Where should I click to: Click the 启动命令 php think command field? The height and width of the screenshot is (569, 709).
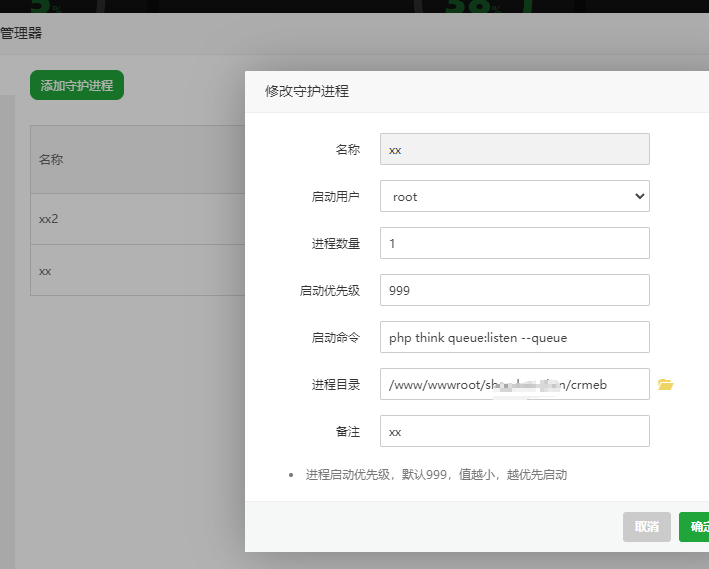point(514,337)
